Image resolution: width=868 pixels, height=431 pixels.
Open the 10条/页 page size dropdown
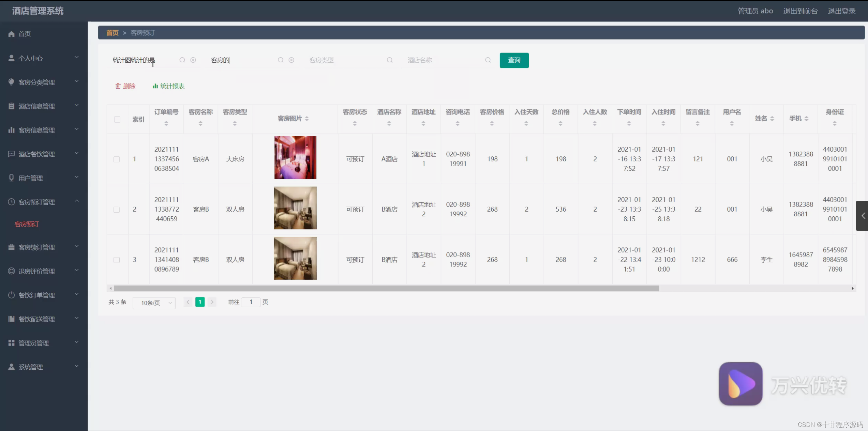tap(154, 303)
